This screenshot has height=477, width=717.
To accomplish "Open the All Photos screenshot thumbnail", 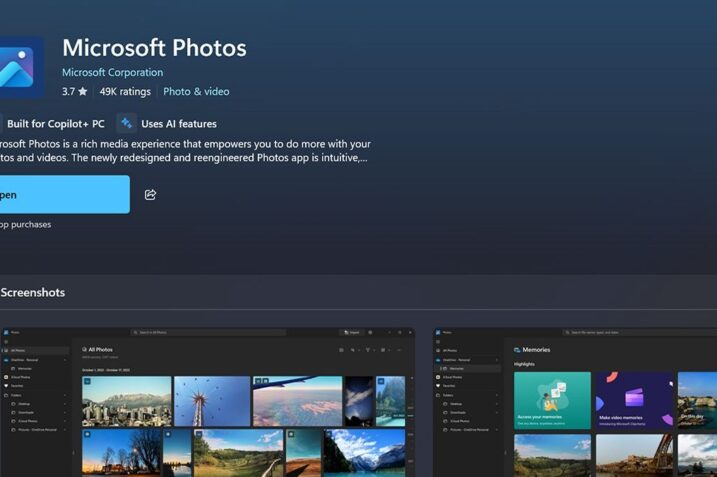I will 207,402.
